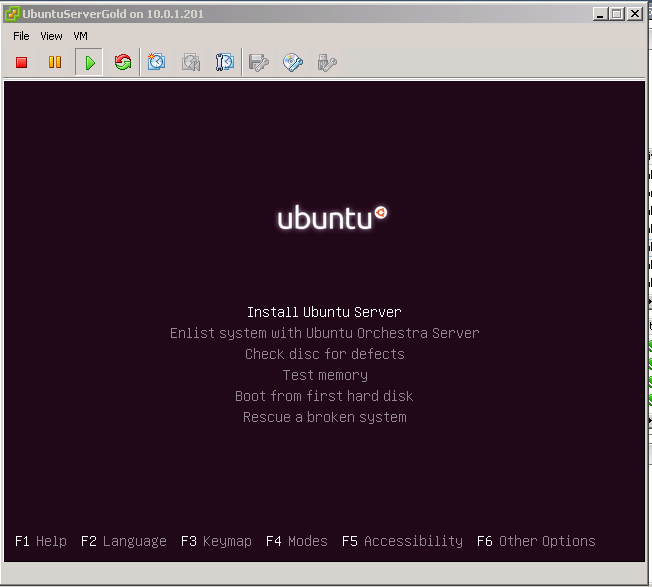Open the VM menu

[81, 36]
